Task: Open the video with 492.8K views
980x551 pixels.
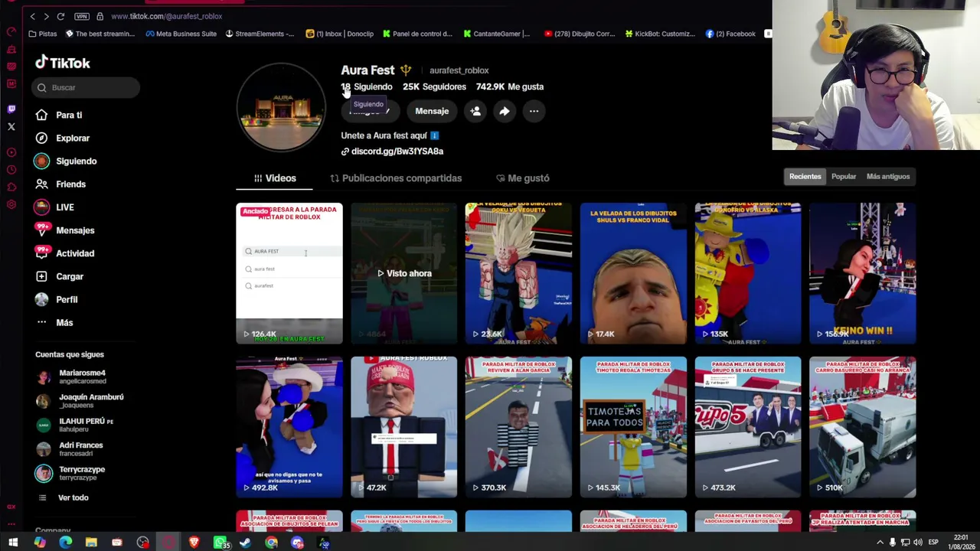Action: coord(289,427)
